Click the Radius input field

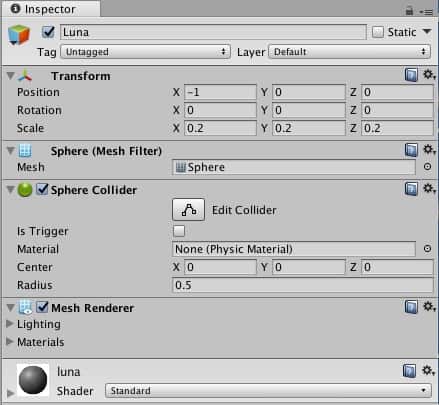(303, 285)
